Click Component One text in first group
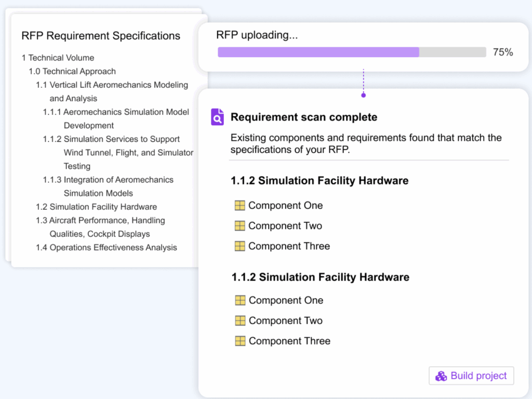 [286, 205]
